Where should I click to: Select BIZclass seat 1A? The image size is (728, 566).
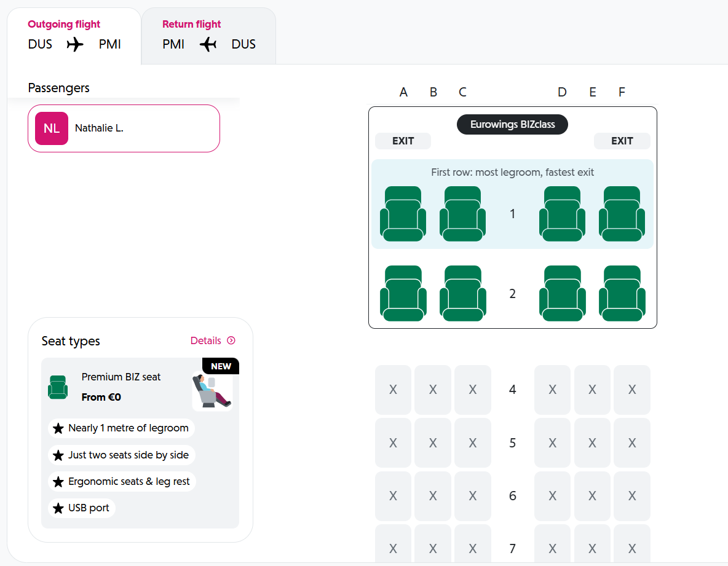pyautogui.click(x=403, y=214)
